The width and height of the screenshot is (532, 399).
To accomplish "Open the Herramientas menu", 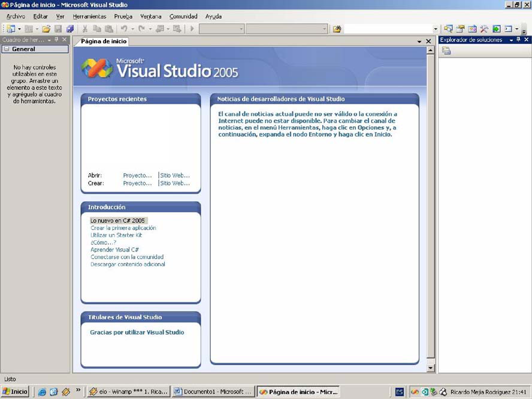I will point(89,16).
